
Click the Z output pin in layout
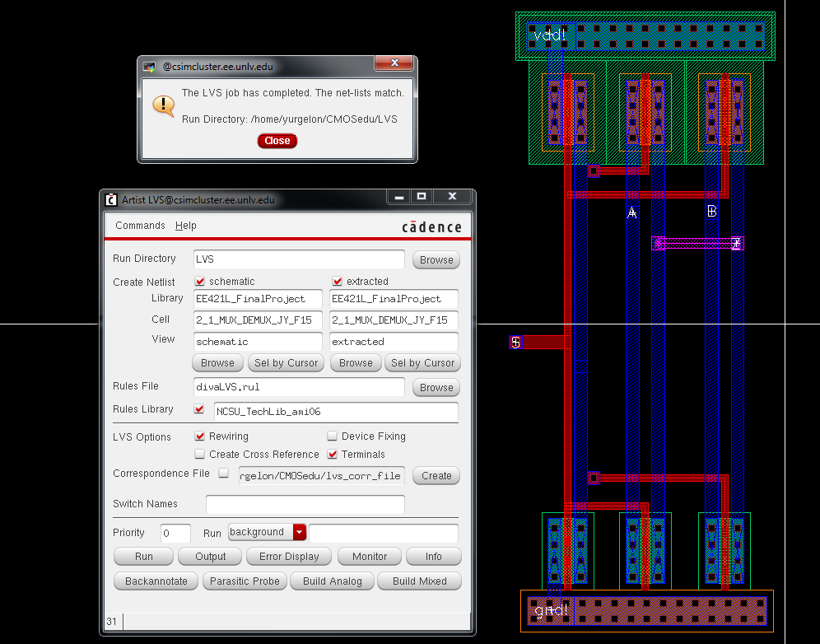736,244
